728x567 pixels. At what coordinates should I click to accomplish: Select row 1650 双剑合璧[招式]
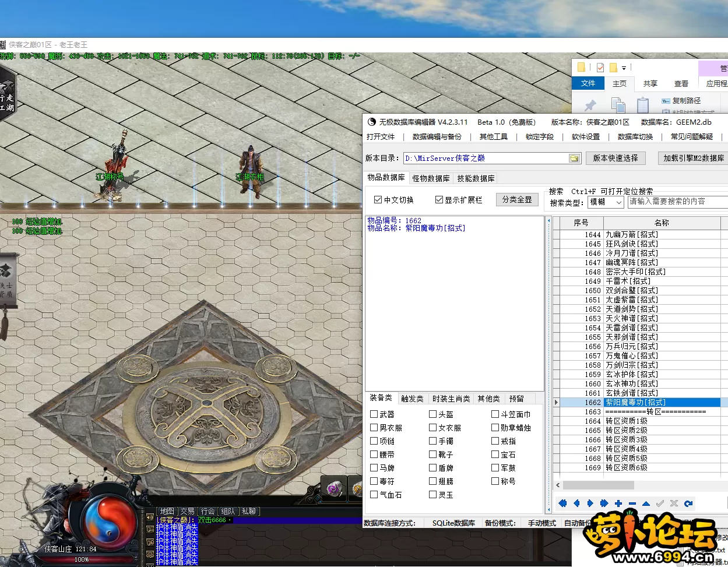(x=640, y=290)
